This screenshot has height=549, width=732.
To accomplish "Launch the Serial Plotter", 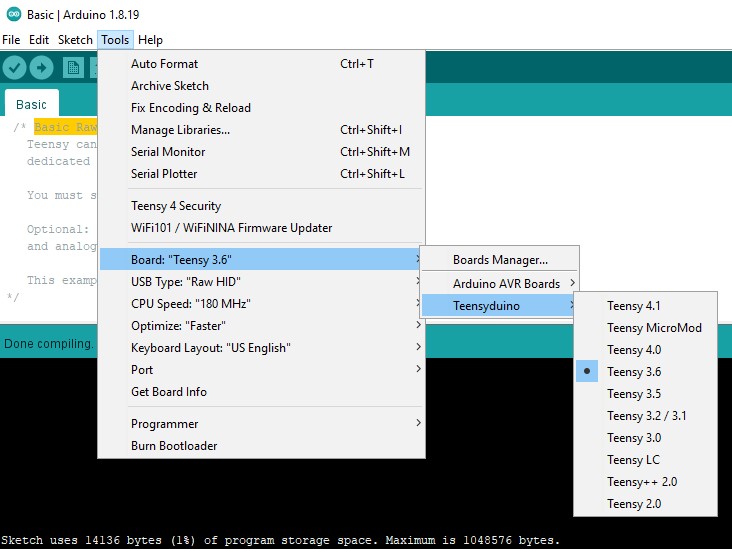I will point(262,174).
